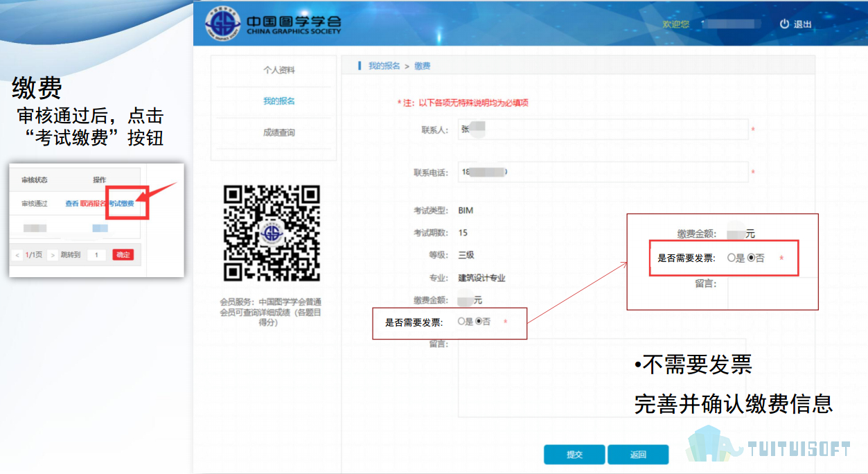The height and width of the screenshot is (474, 868).
Task: Click the 留言 message text area
Action: (602, 378)
